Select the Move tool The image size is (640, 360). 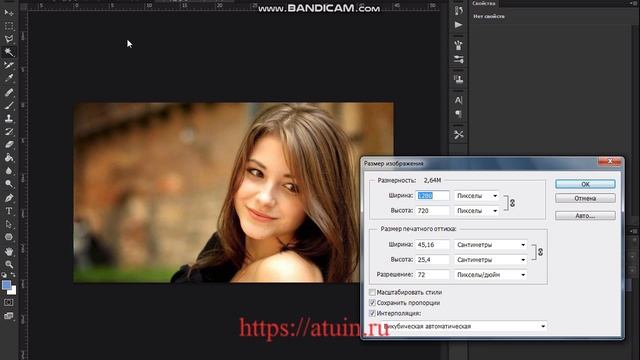(x=9, y=13)
